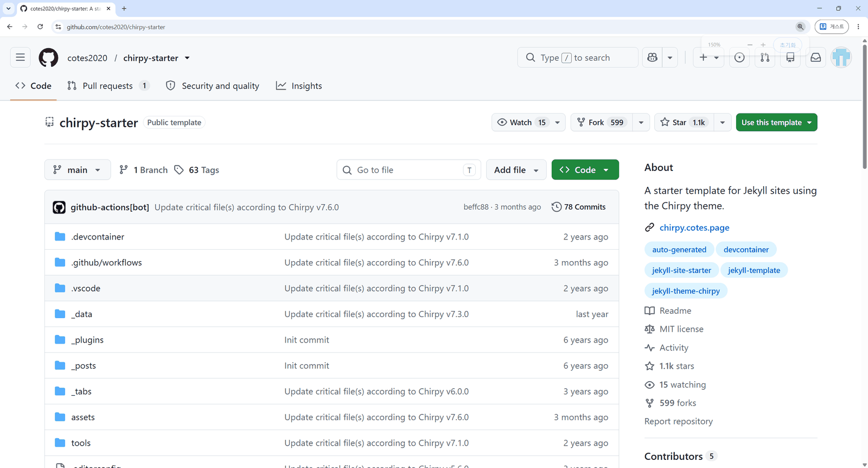Click the assets folder icon
This screenshot has height=468, width=868.
click(x=60, y=417)
